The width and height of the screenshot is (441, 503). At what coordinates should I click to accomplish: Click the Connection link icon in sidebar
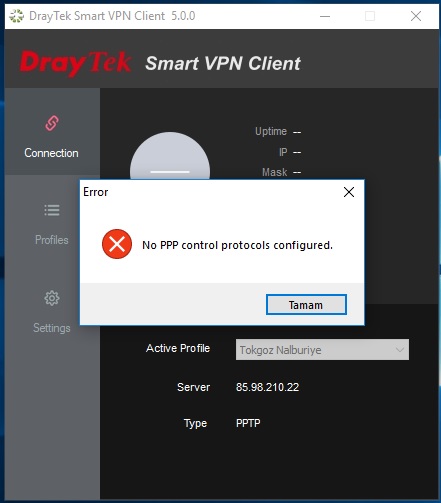coord(52,123)
